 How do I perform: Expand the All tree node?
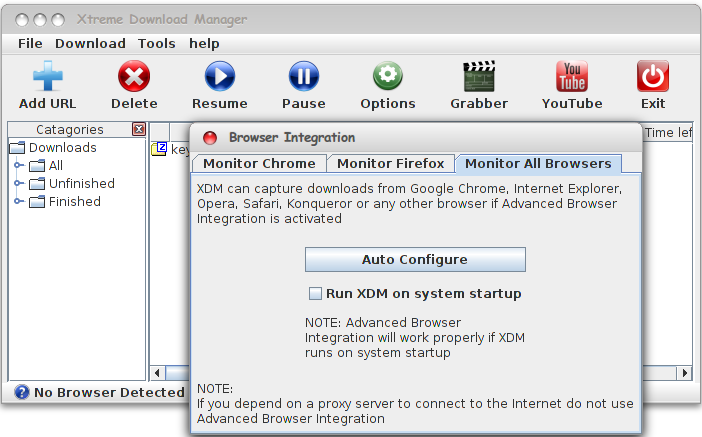tap(18, 165)
